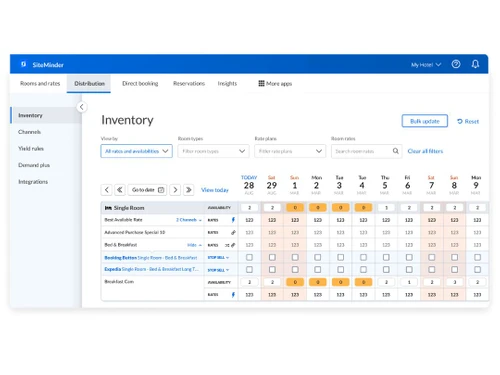Tick Booking Button stop sell for the 29th
Image resolution: width=500 pixels, height=375 pixels.
tap(272, 257)
